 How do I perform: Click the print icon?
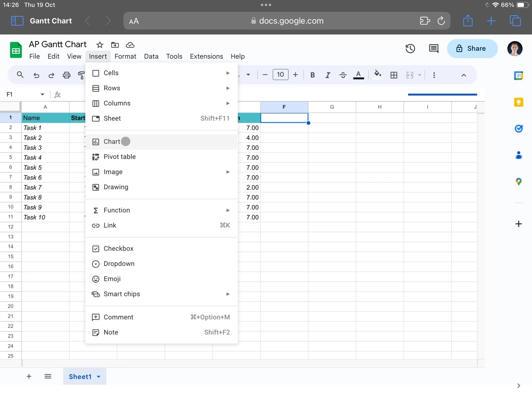coord(66,75)
